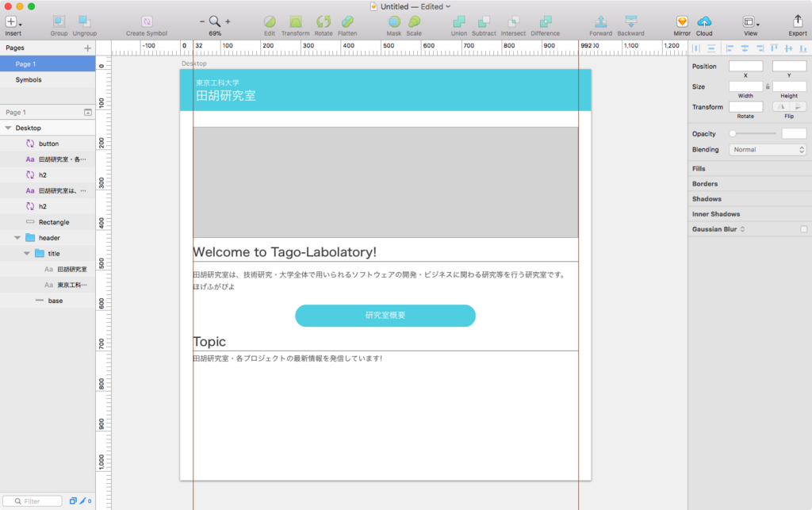Viewport: 812px width, 510px height.
Task: Click the Create Symbol icon
Action: tap(147, 21)
